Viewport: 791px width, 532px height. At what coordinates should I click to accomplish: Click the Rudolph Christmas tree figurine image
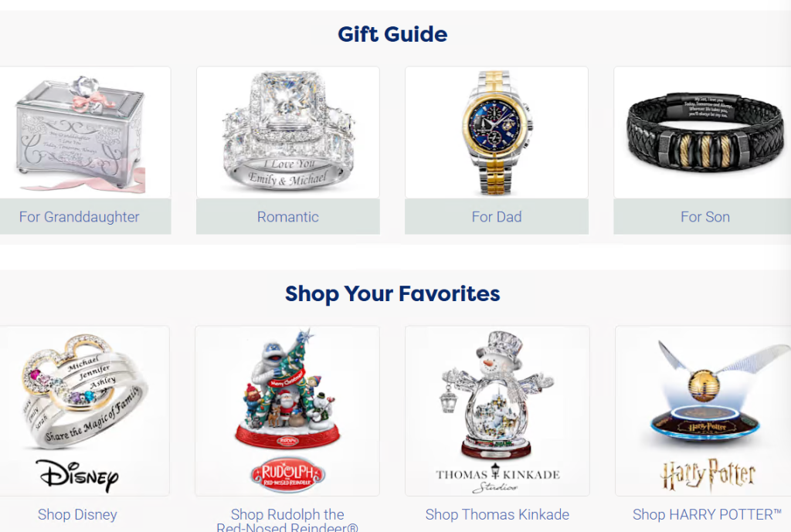click(288, 389)
